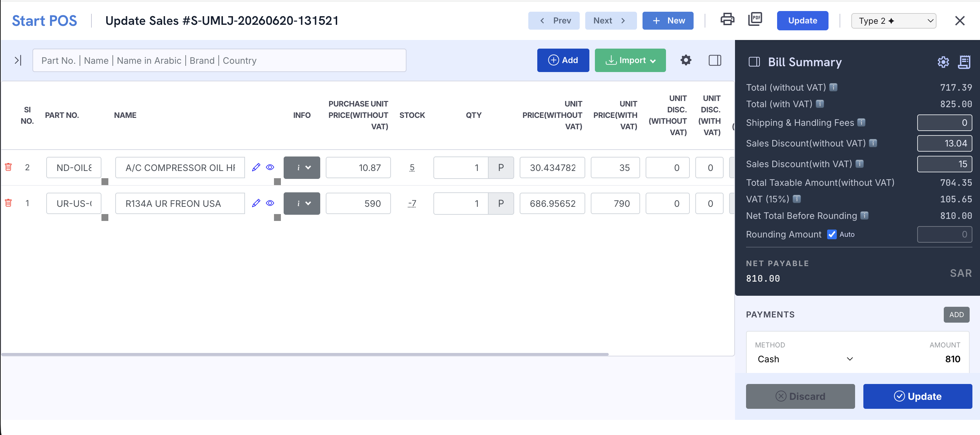Viewport: 980px width, 435px height.
Task: Click the print invoice icon
Action: pos(727,19)
